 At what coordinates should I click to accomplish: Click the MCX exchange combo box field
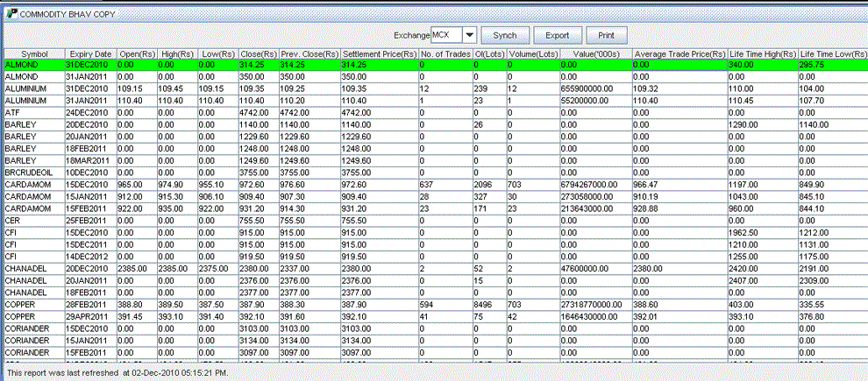(445, 35)
